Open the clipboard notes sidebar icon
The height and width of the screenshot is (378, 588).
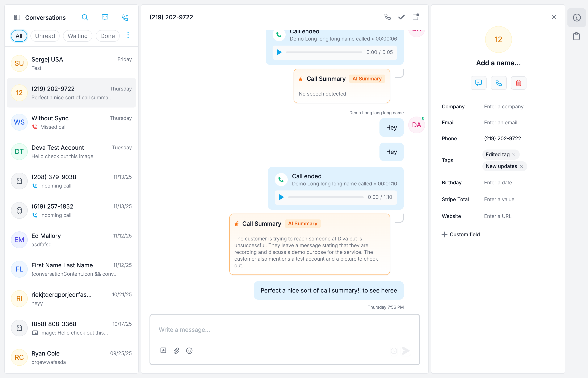576,36
